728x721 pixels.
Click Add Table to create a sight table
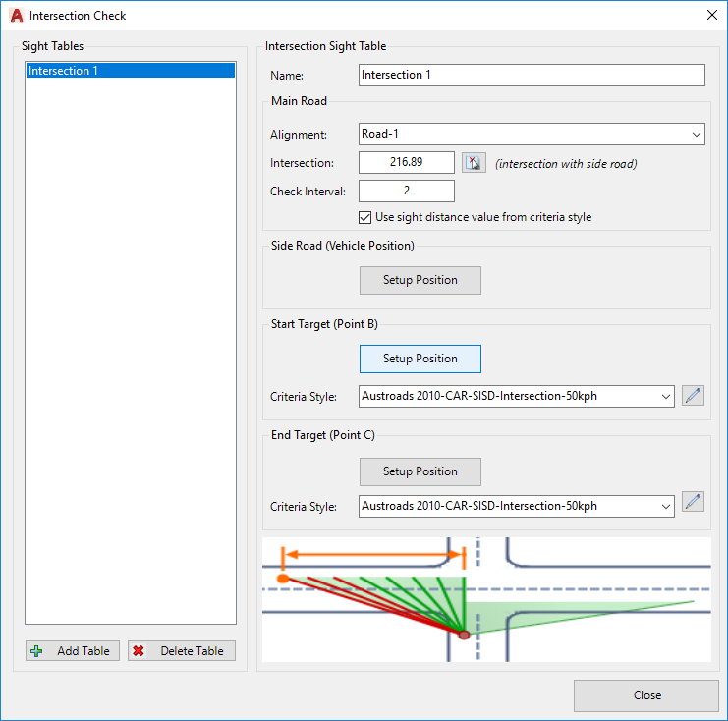tap(74, 650)
